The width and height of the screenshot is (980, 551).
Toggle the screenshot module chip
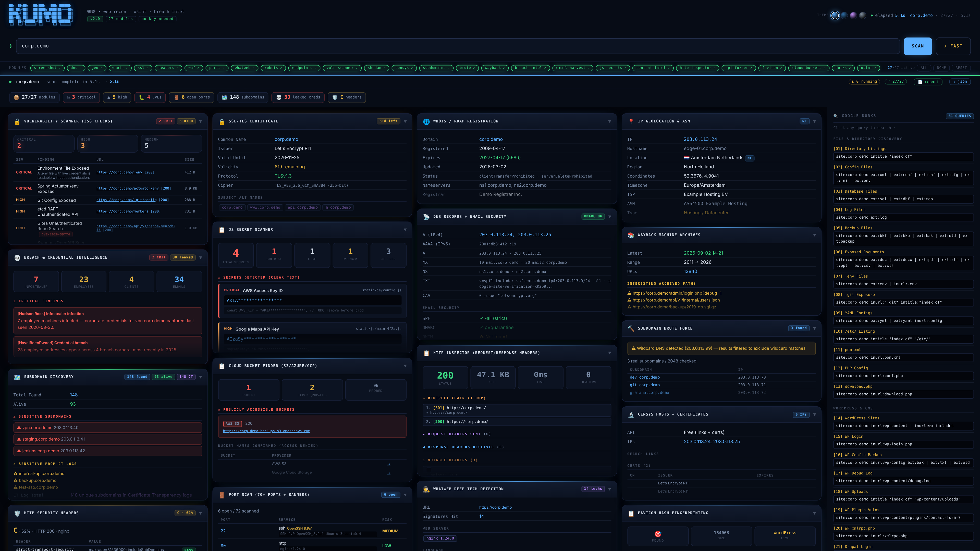[47, 68]
